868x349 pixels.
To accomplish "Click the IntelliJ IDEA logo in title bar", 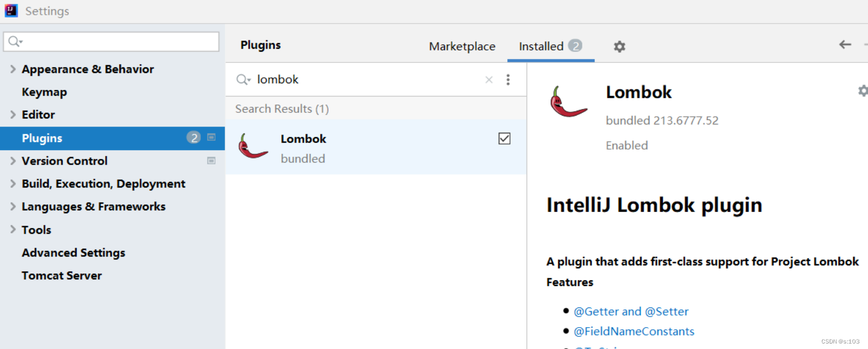I will (11, 10).
